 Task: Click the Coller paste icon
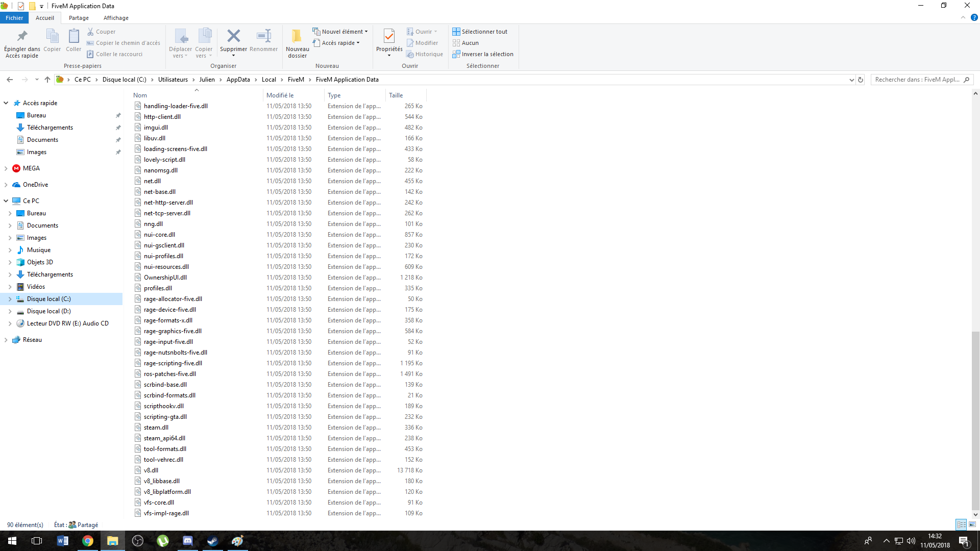click(73, 40)
